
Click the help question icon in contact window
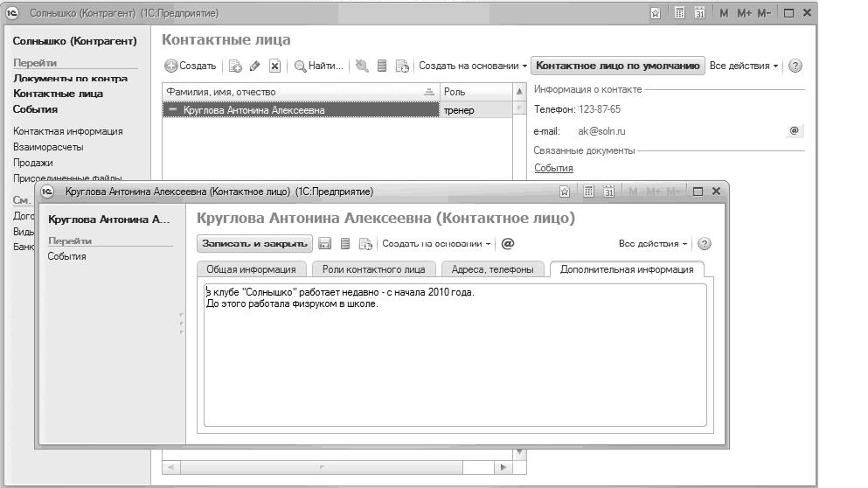tap(705, 244)
